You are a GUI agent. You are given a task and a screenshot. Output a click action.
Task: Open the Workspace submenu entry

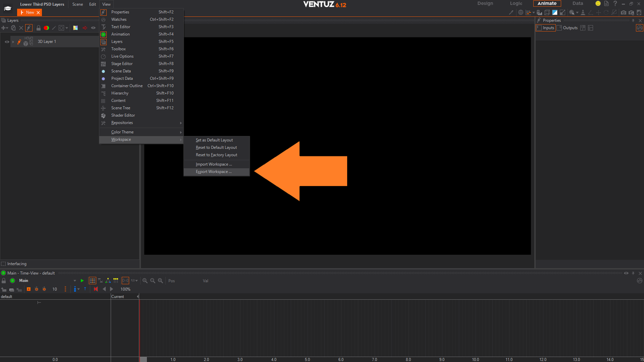(x=141, y=139)
